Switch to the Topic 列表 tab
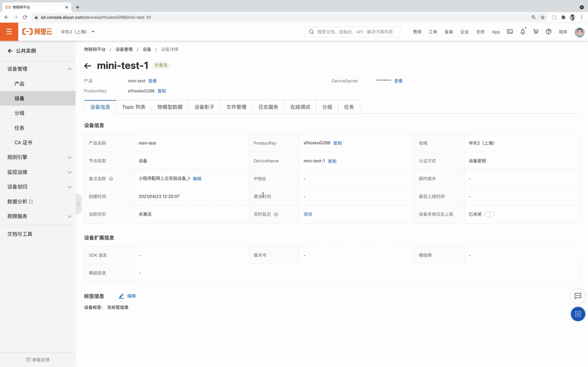The height and width of the screenshot is (367, 588). pyautogui.click(x=134, y=107)
